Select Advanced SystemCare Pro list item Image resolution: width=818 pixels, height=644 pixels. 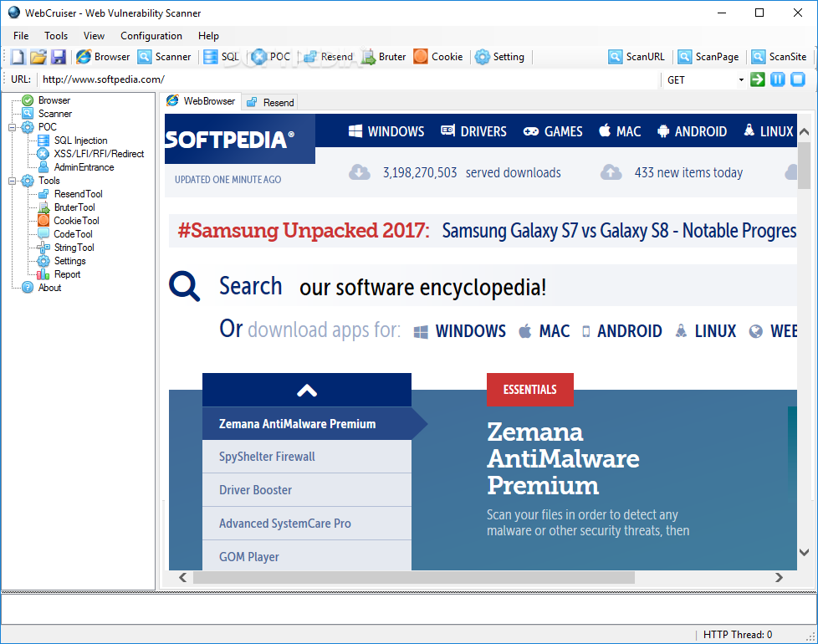pyautogui.click(x=307, y=524)
